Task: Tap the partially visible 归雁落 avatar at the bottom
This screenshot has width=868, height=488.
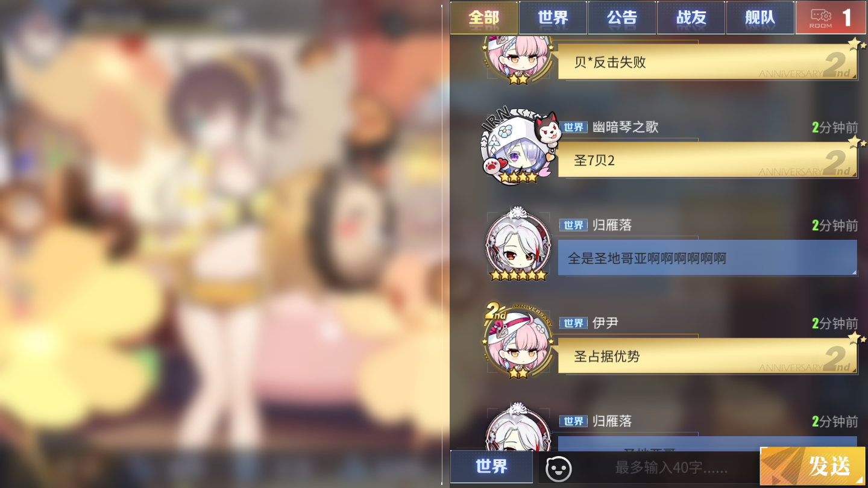Action: coord(518,428)
